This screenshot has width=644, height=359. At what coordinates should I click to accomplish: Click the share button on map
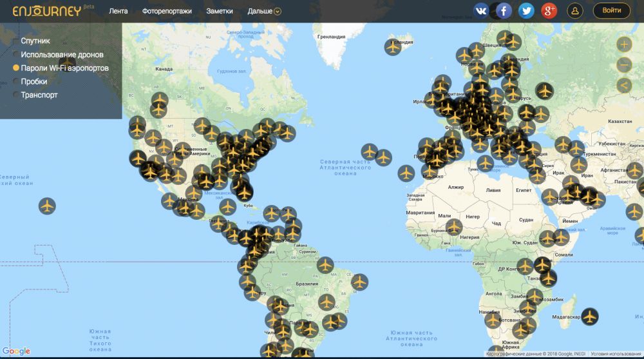[x=624, y=85]
